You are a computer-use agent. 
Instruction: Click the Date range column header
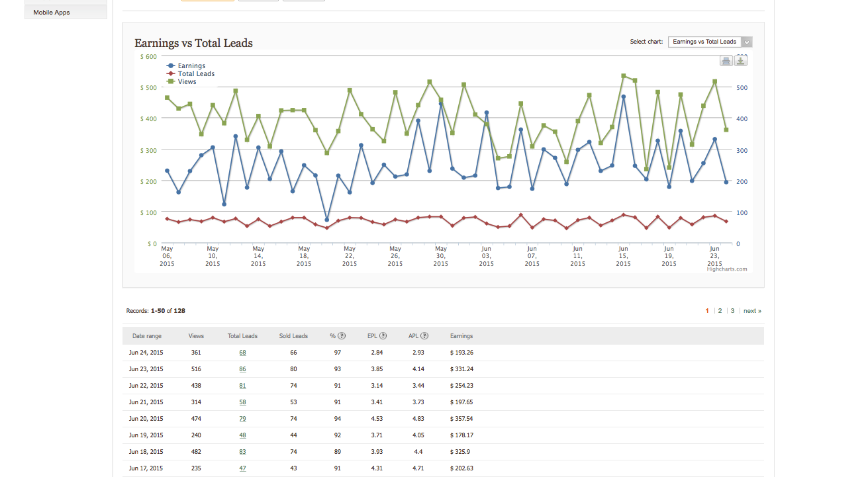(x=147, y=336)
